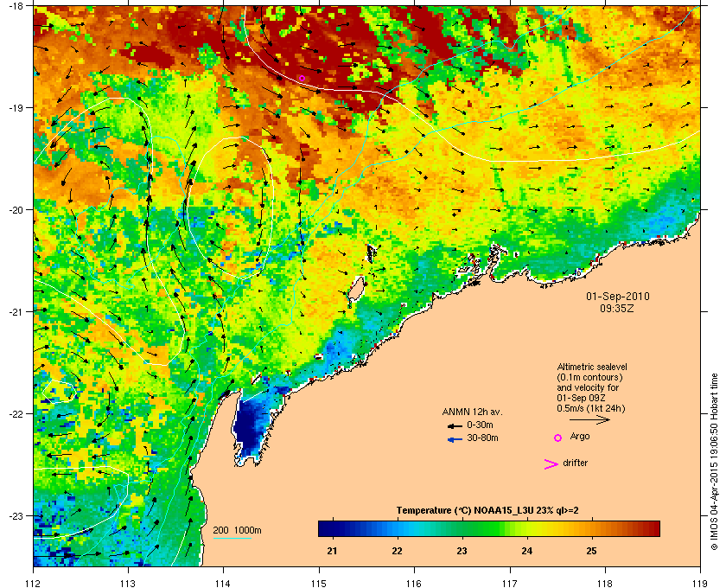The image size is (726, 588).
Task: Click longitude axis label 114
Action: pyautogui.click(x=223, y=583)
